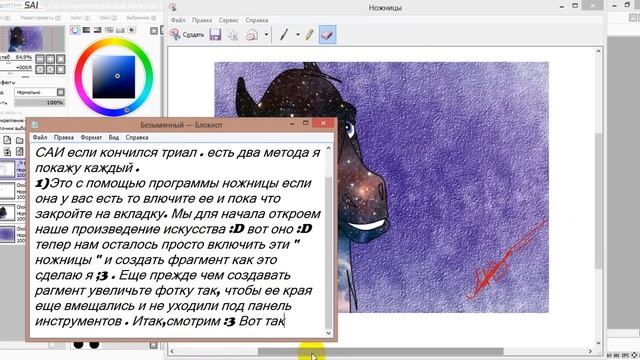The image size is (640, 360).
Task: Rotate SAI canvas clockwise
Action: (x=50, y=69)
